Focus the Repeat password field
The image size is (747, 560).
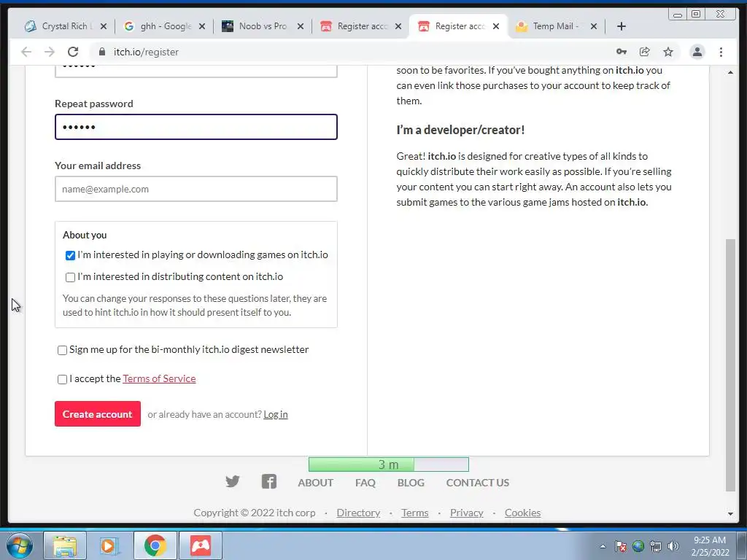(196, 127)
